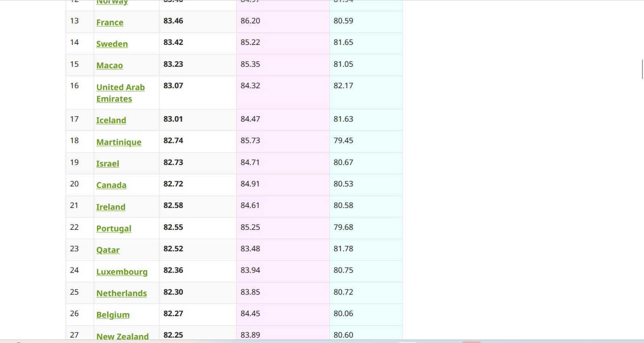Open the Israel country link
The height and width of the screenshot is (343, 644).
point(107,164)
